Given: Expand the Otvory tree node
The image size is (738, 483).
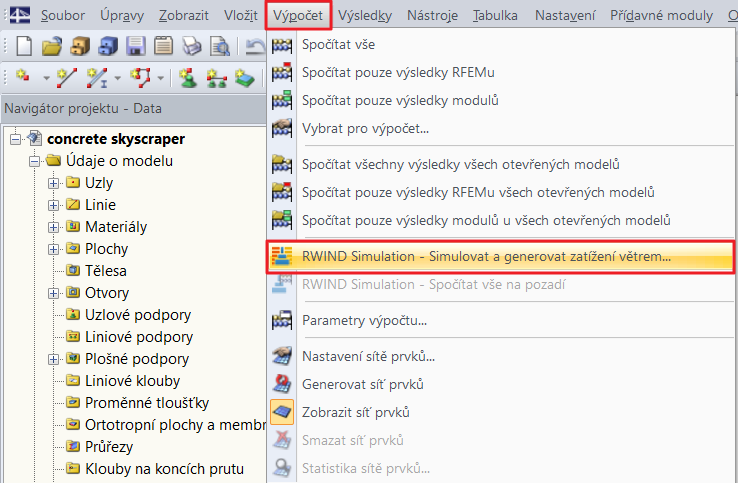Looking at the screenshot, I should pos(53,293).
